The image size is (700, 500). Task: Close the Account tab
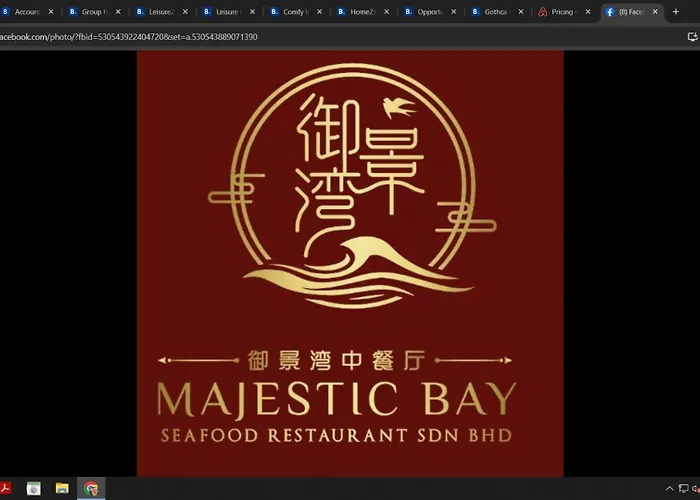tap(51, 12)
